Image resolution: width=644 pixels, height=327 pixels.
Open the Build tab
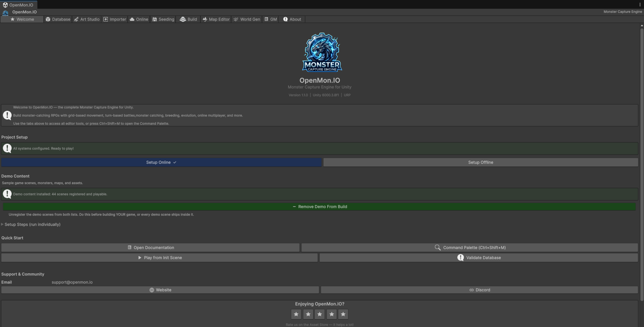(x=188, y=19)
